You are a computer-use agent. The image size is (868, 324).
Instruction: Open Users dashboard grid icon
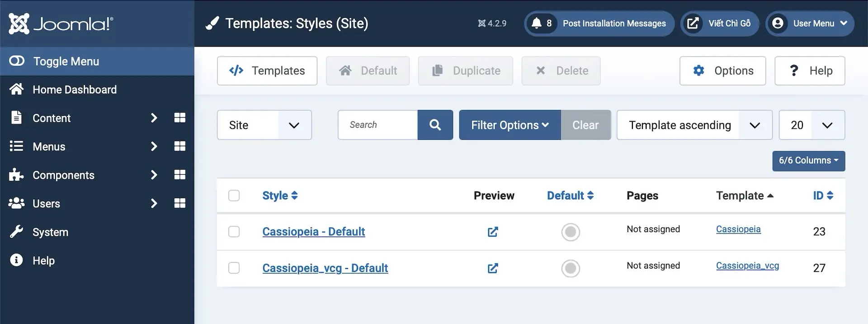coord(179,203)
